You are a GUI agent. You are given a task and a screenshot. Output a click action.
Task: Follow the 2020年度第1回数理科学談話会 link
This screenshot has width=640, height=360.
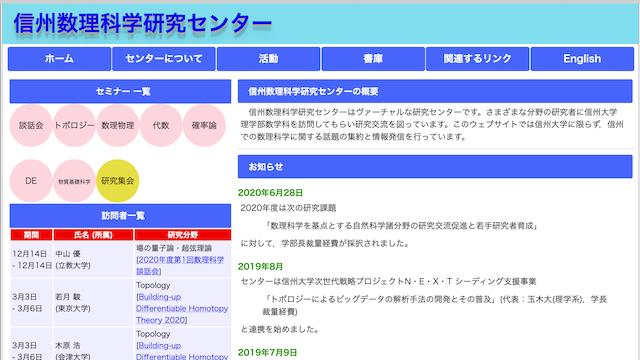(180, 265)
